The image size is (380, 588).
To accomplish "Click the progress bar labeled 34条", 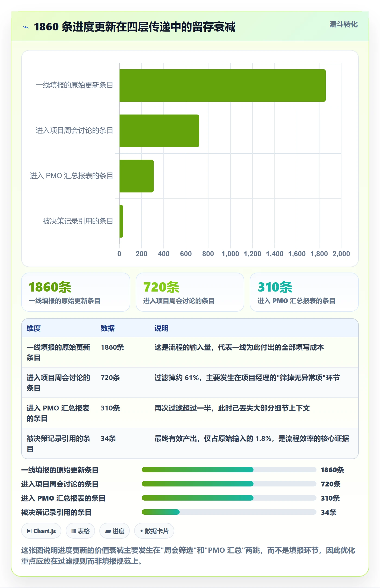I will pos(229,512).
